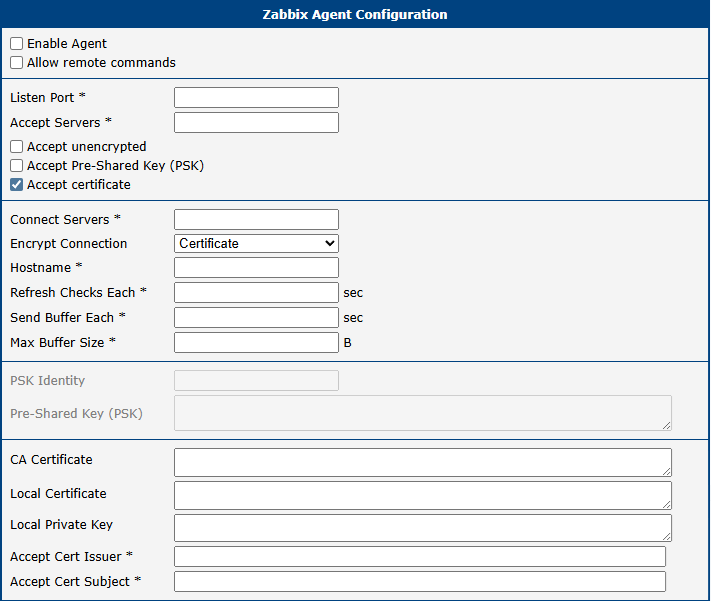Click into the Accept Servers field
The image size is (711, 601).
pos(256,122)
